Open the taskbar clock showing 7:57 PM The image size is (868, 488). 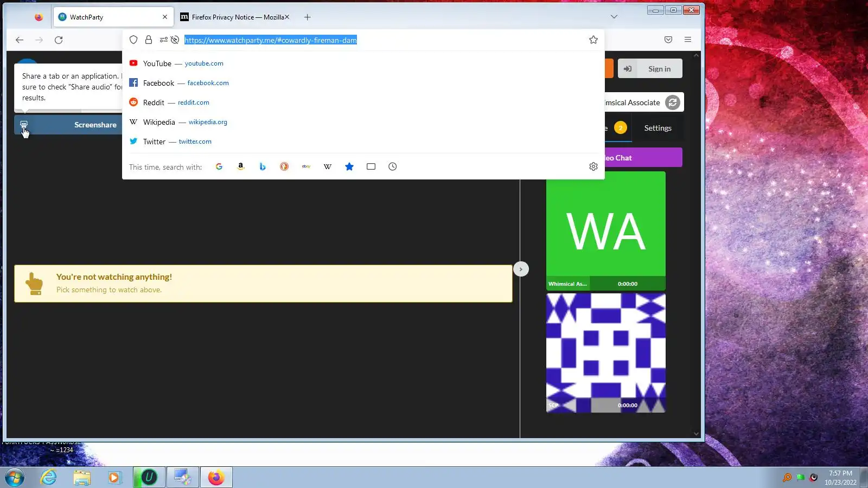[x=840, y=477]
